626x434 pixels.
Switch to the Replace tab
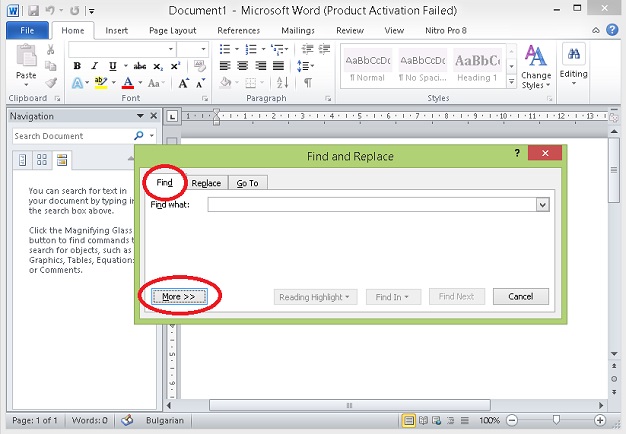[206, 183]
